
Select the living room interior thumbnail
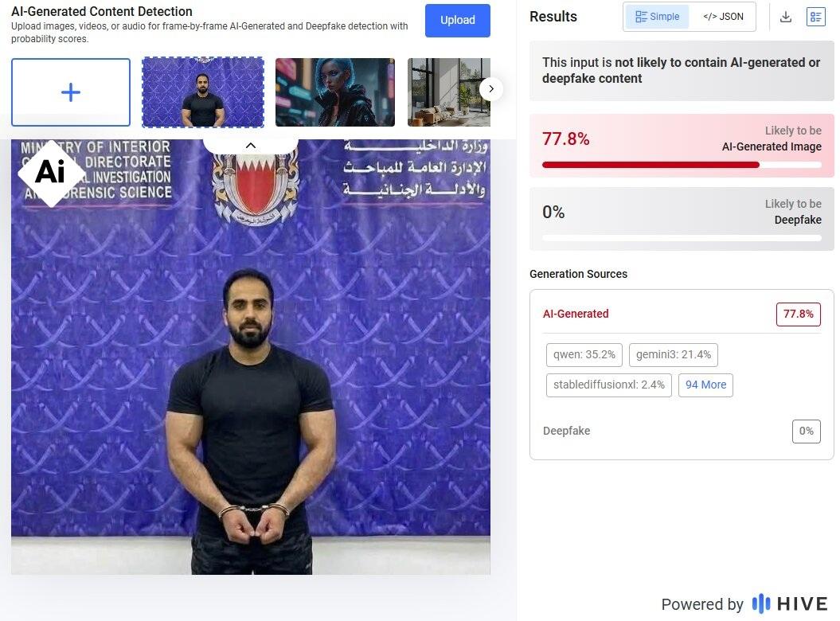click(x=449, y=92)
